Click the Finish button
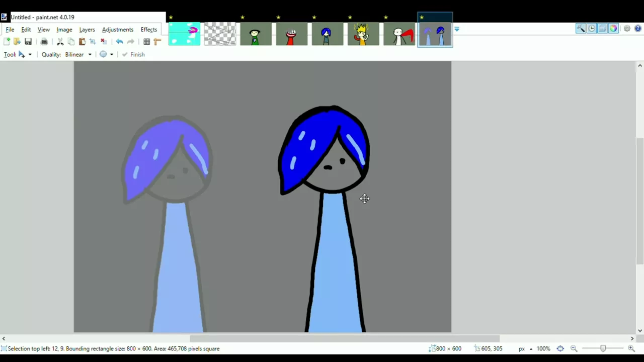The image size is (644, 362). [x=133, y=54]
